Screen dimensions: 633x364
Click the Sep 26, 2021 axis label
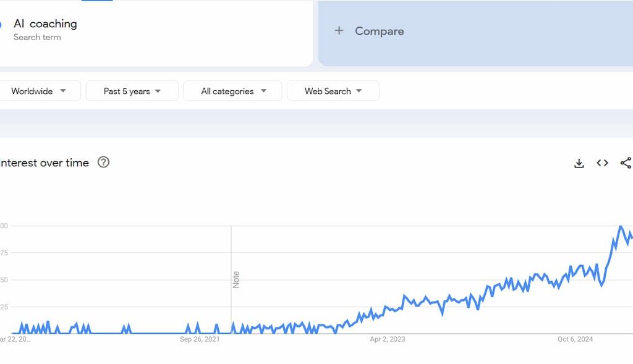click(201, 339)
